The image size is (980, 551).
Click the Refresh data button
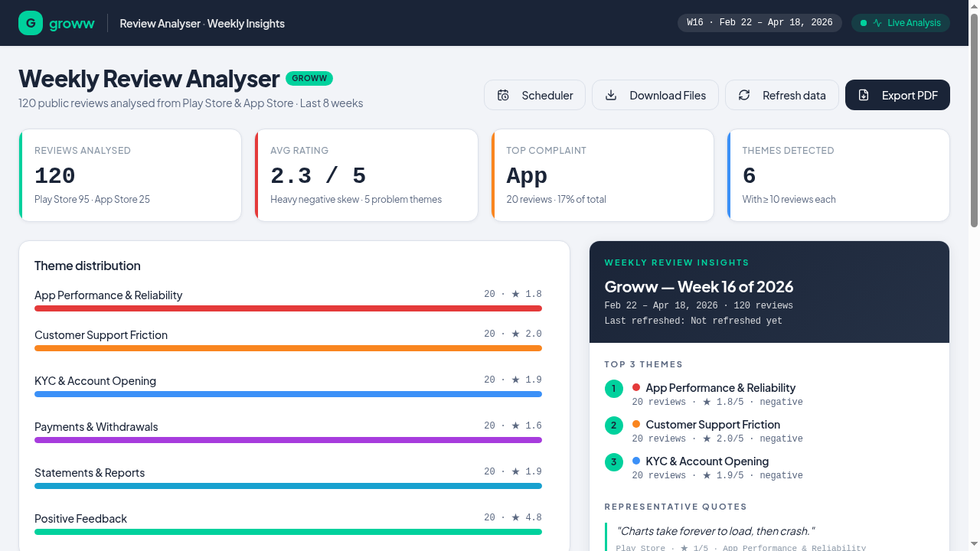tap(782, 95)
